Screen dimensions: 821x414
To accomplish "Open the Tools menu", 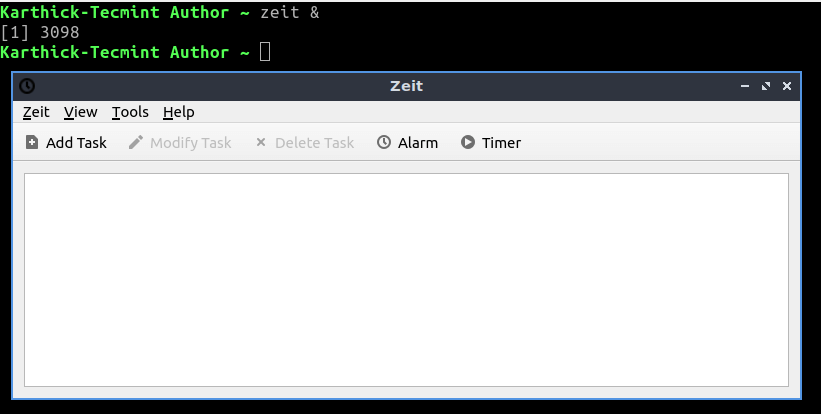I will click(130, 112).
